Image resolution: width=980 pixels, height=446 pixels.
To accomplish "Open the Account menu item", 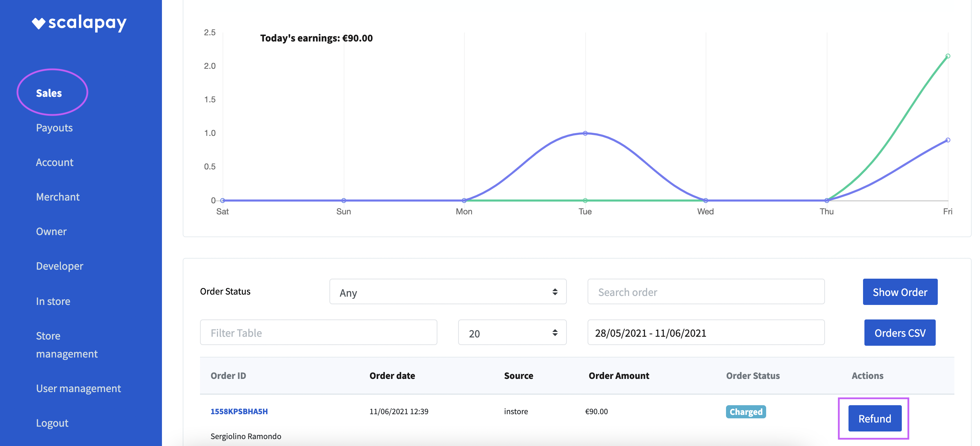I will 54,162.
